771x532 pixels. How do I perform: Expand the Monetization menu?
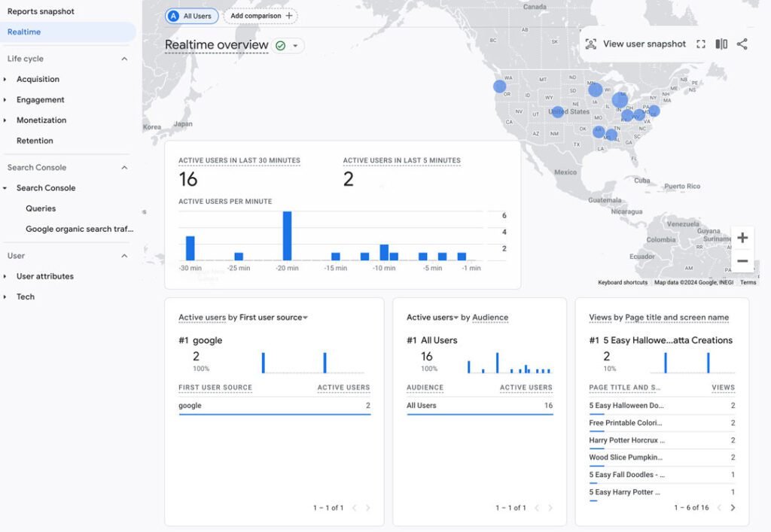41,120
